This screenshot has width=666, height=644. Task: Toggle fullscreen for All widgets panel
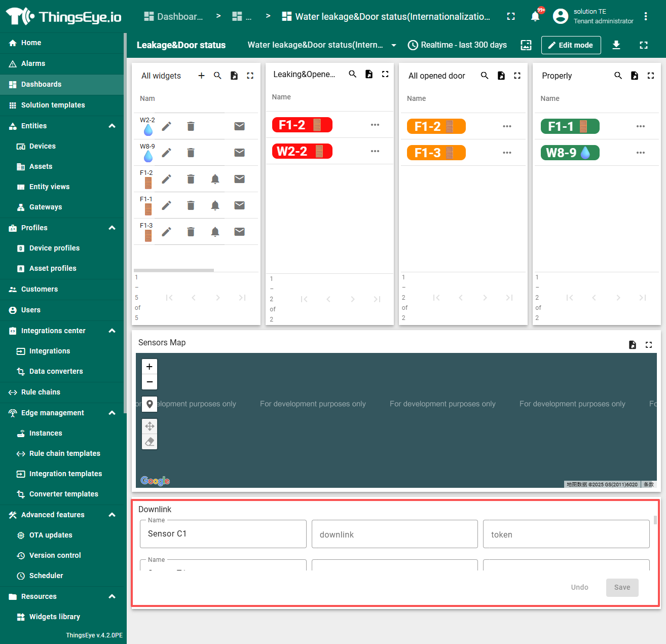(250, 76)
